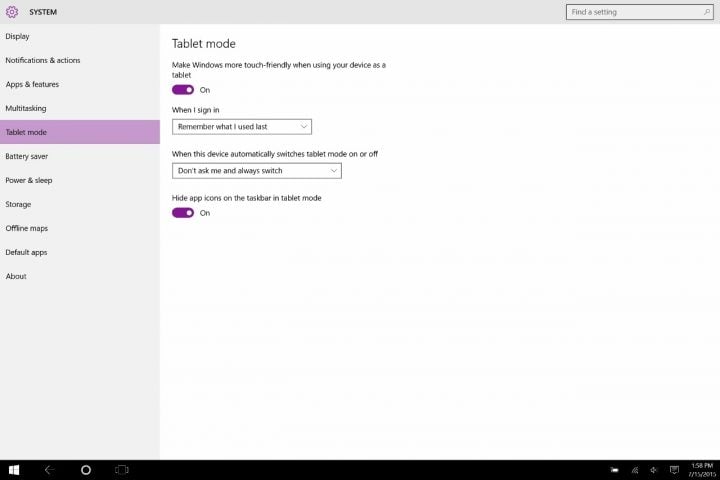Open Notifications & actions settings

(x=80, y=60)
